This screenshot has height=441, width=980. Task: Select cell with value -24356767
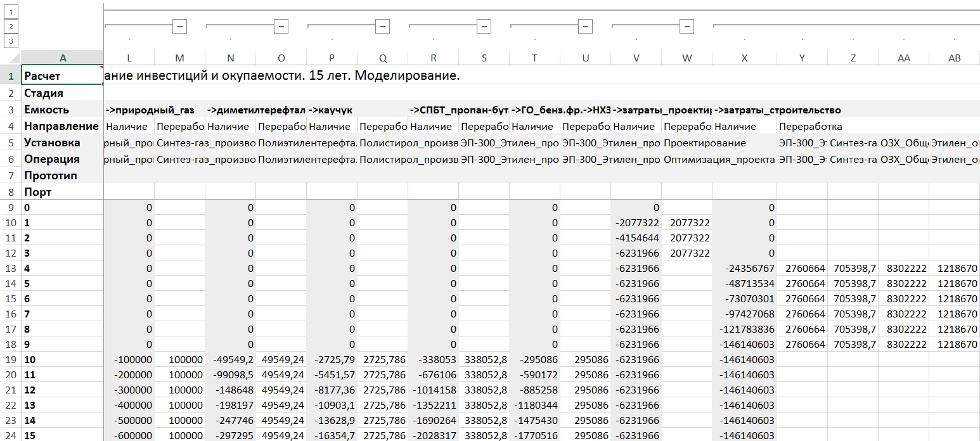coord(744,268)
